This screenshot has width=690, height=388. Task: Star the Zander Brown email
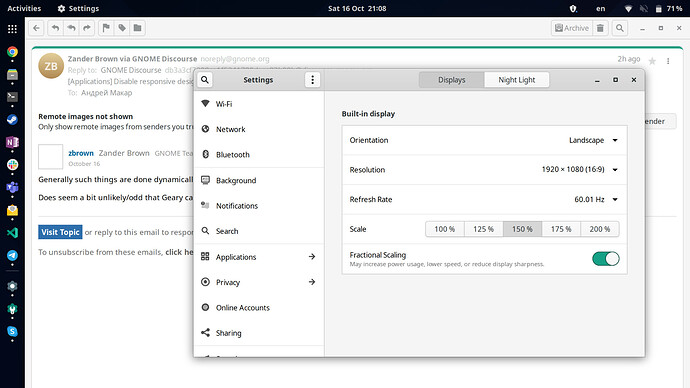(652, 61)
